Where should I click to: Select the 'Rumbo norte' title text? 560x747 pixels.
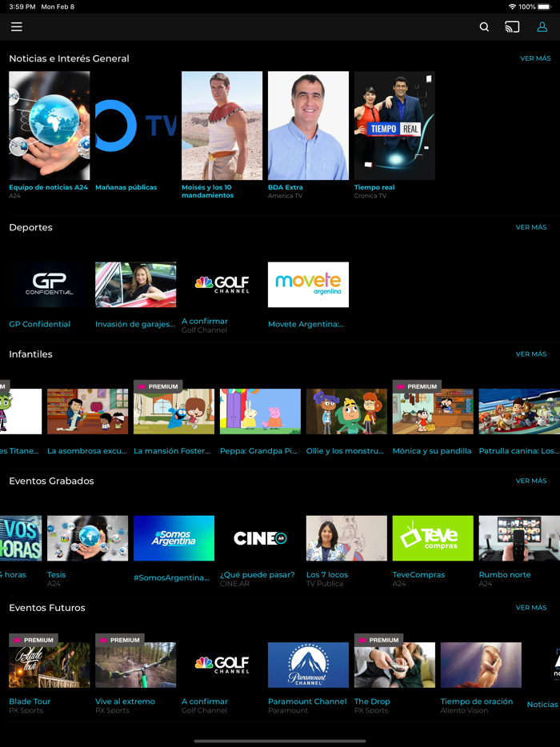tap(504, 574)
